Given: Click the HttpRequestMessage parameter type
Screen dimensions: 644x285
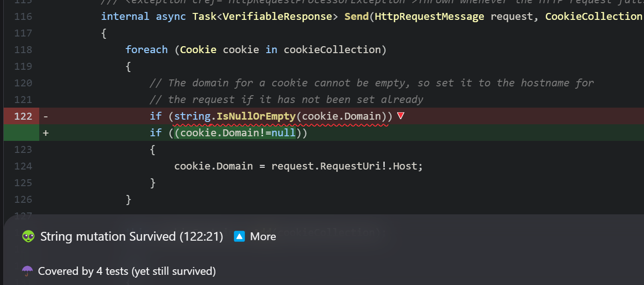Looking at the screenshot, I should point(429,17).
